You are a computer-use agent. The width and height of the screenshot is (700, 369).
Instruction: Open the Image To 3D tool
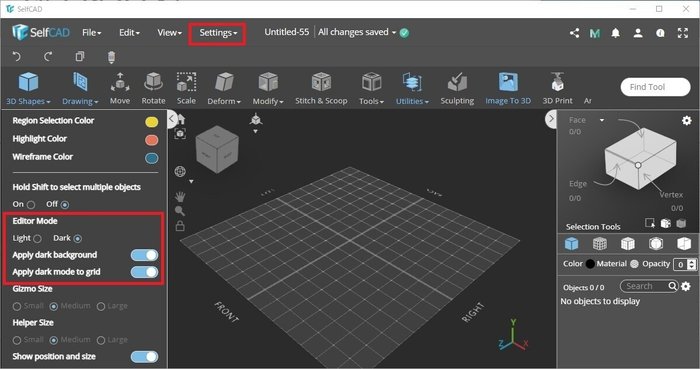tap(508, 89)
